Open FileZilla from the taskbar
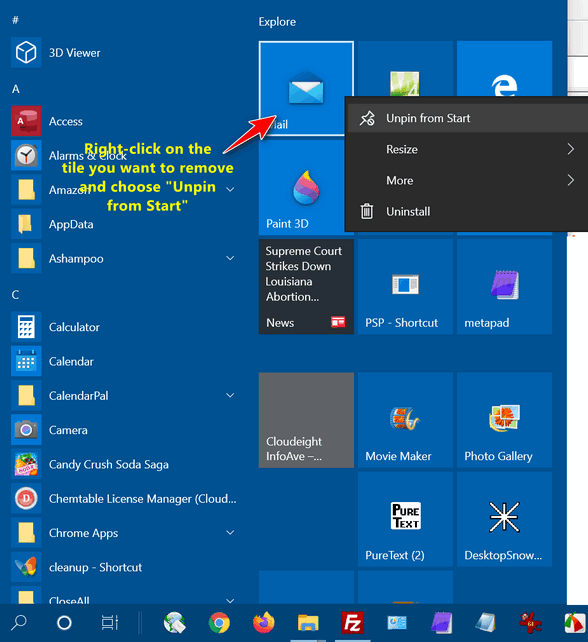 tap(353, 623)
